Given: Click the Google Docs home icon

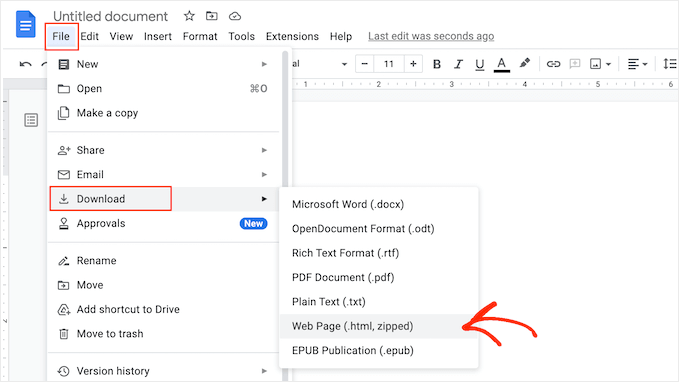Looking at the screenshot, I should (25, 25).
